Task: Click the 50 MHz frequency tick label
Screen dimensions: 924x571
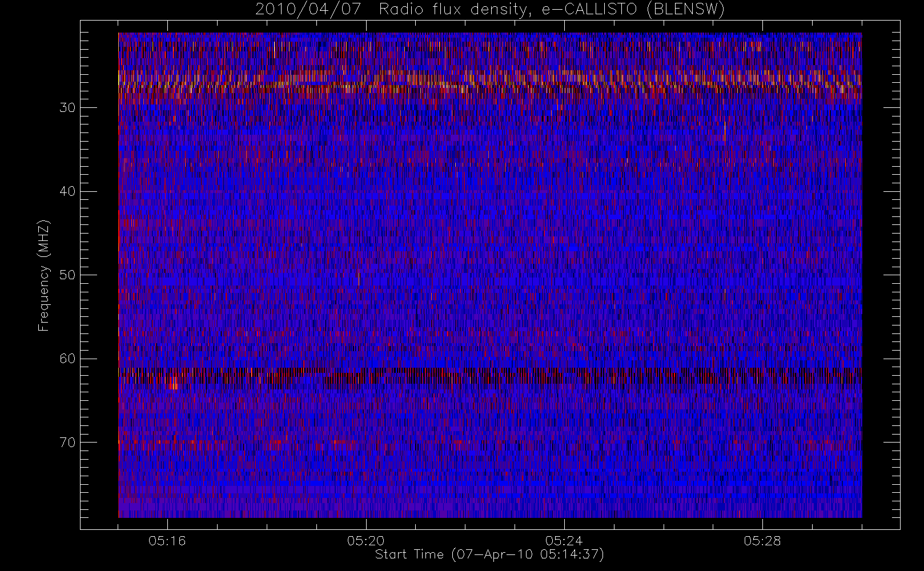Action: click(x=67, y=275)
